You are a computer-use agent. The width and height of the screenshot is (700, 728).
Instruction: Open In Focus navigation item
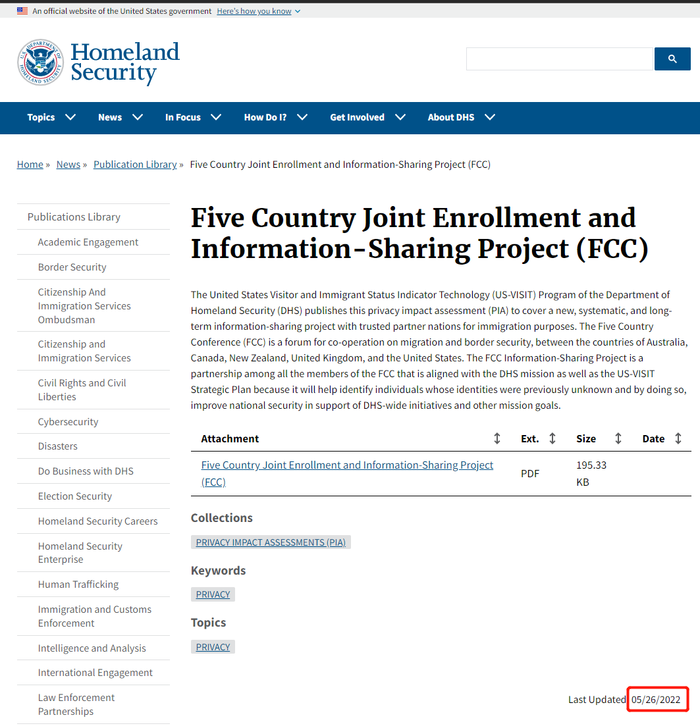pyautogui.click(x=183, y=117)
